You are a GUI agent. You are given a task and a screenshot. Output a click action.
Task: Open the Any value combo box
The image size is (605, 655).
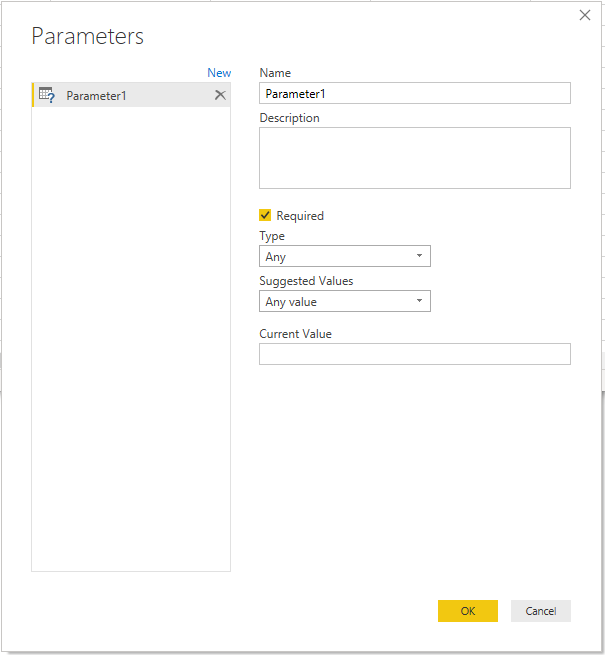point(345,301)
